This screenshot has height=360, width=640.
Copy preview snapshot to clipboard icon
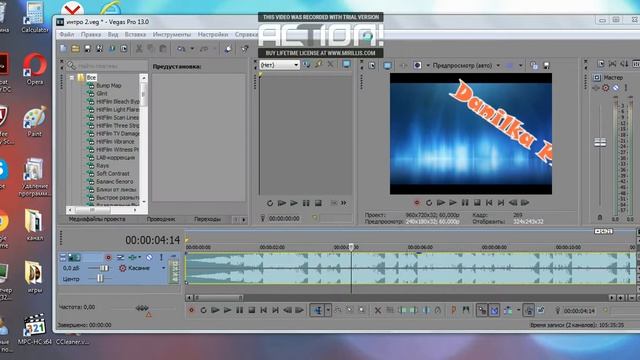(534, 65)
